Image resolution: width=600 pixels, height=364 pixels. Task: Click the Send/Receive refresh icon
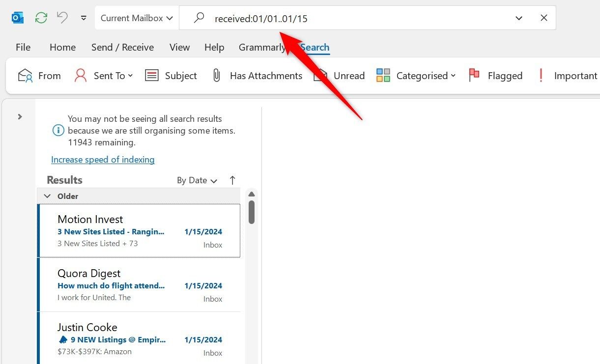[x=41, y=18]
